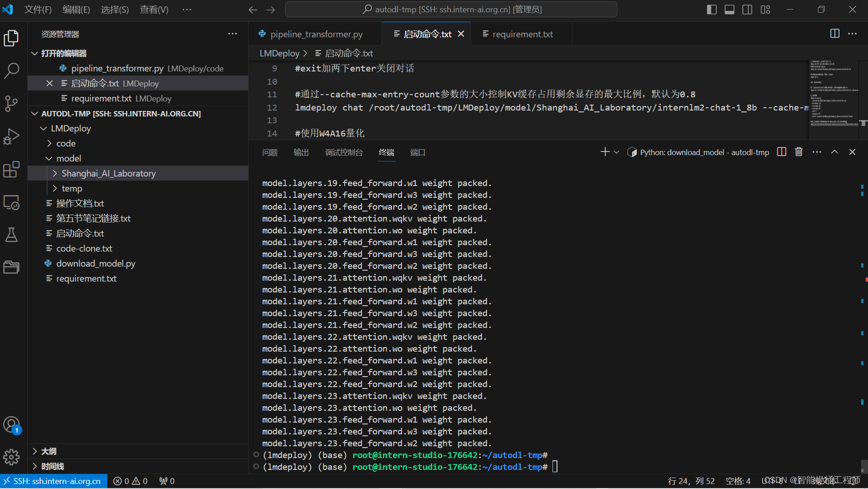This screenshot has height=489, width=868.
Task: Switch to the requirement.txt tab
Action: (522, 34)
